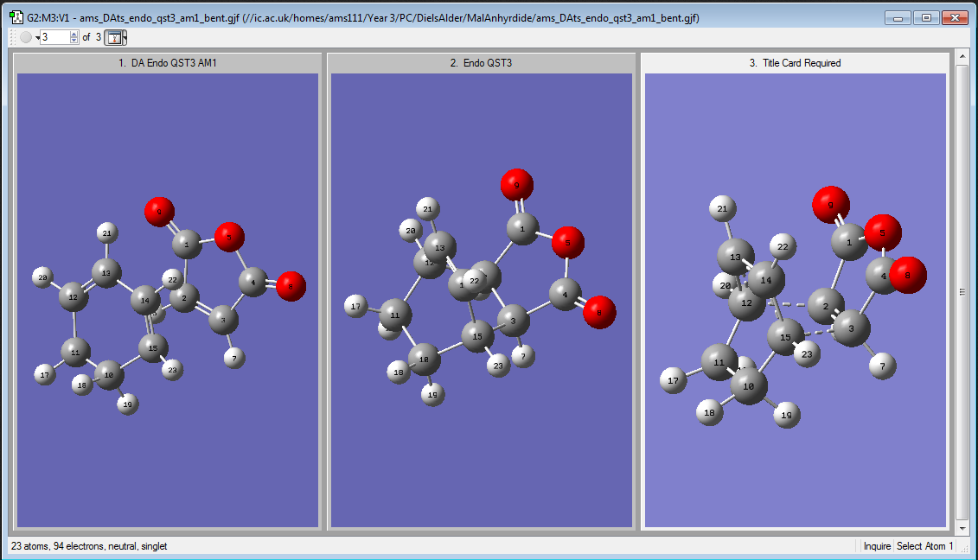This screenshot has width=978, height=560.
Task: Click hydrogen atom 21 in third panel
Action: click(x=722, y=209)
